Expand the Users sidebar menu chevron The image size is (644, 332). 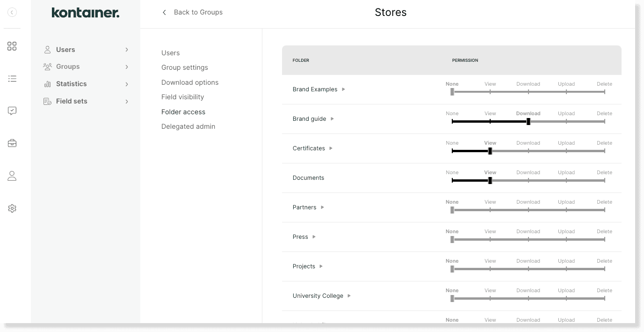(x=127, y=50)
